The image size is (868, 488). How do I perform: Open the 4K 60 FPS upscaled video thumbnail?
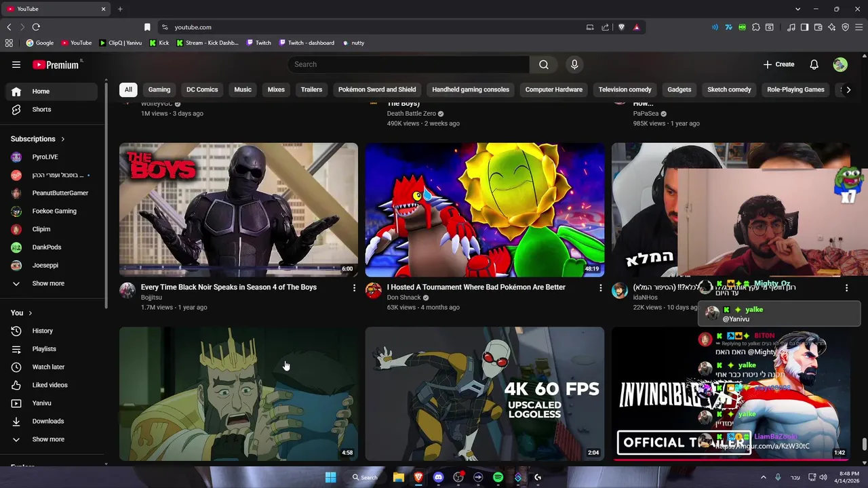tap(485, 394)
